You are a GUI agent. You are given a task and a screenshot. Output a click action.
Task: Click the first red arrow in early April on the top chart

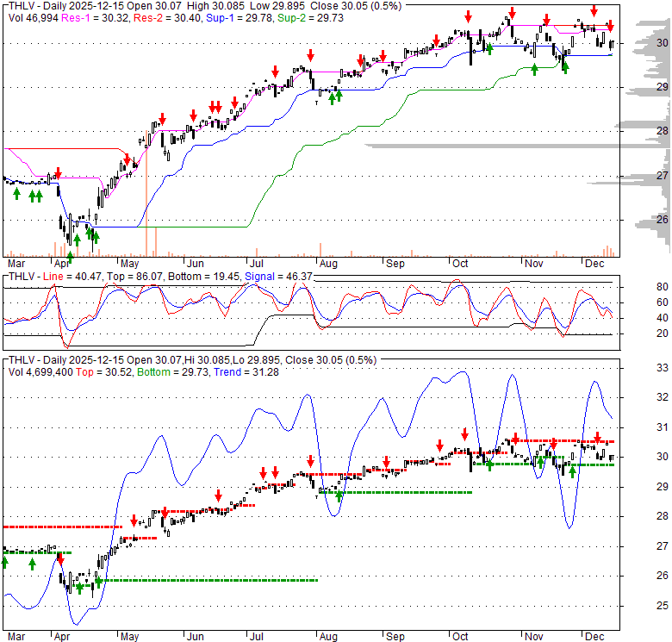coord(58,172)
